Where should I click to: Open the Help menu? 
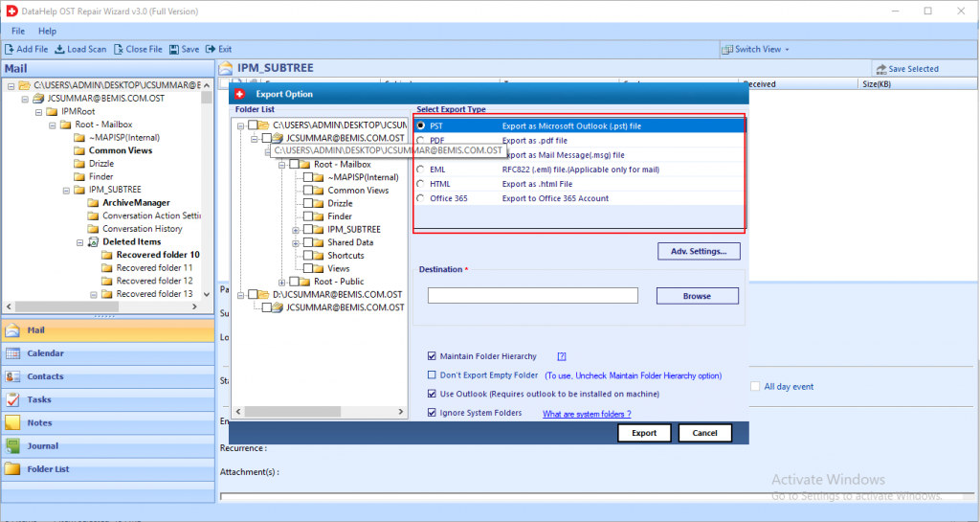tap(47, 31)
